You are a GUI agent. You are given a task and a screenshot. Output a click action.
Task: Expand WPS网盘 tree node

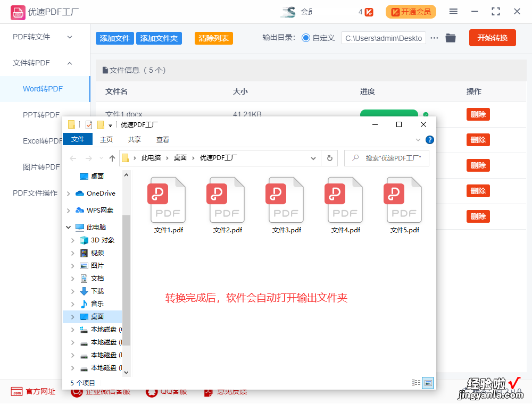[69, 211]
